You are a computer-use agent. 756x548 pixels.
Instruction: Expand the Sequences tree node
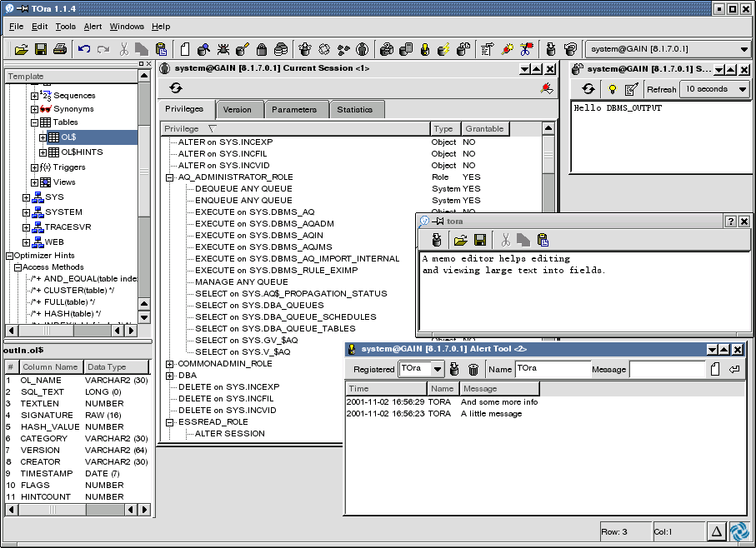point(34,96)
